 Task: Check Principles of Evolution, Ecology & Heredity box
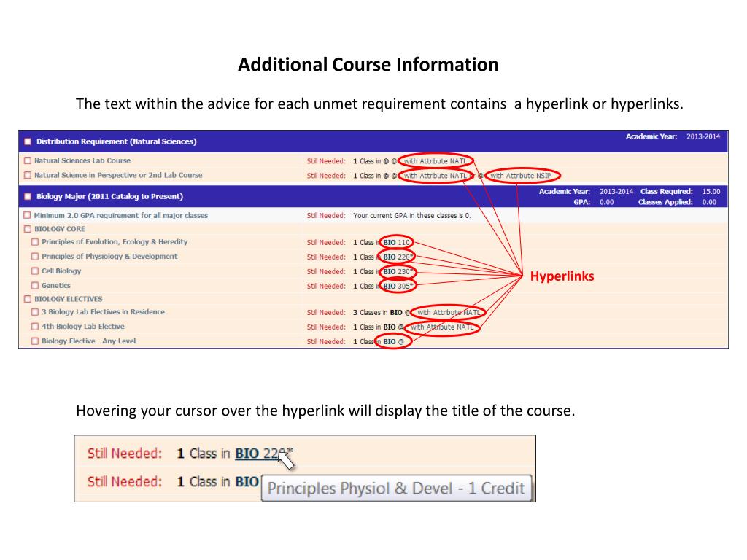(35, 242)
